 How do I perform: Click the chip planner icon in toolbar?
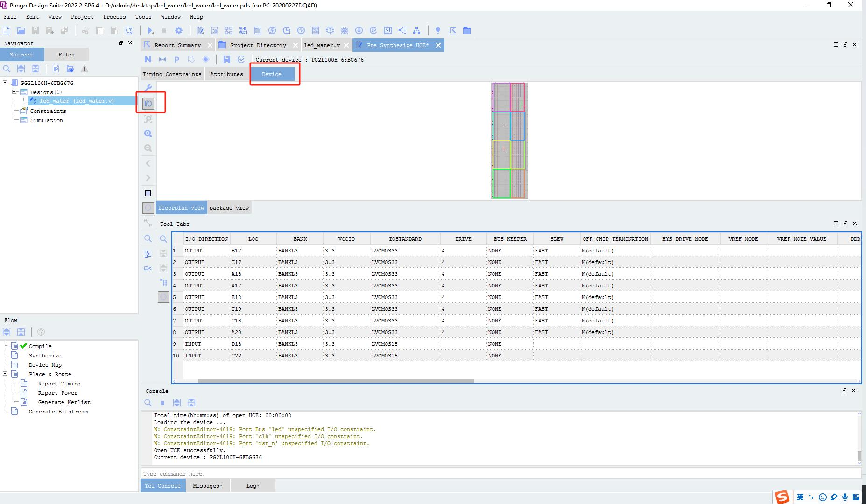[330, 30]
